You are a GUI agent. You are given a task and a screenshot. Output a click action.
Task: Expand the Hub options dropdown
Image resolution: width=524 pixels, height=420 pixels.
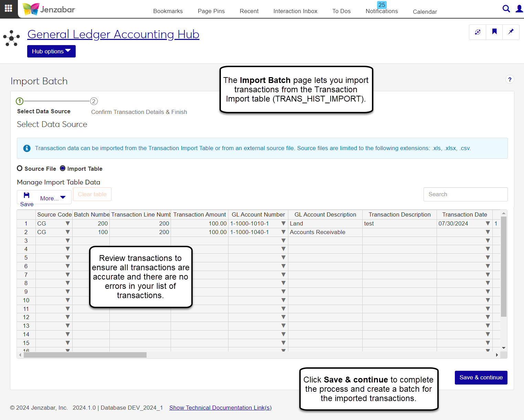(x=51, y=51)
